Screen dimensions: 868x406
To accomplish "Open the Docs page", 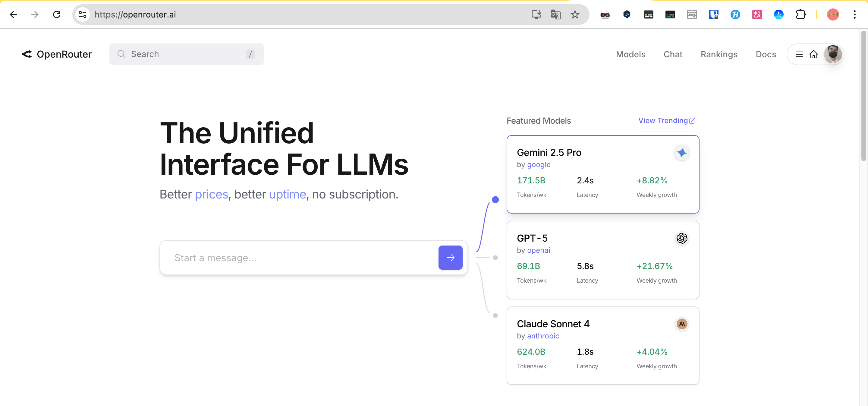I will click(766, 54).
